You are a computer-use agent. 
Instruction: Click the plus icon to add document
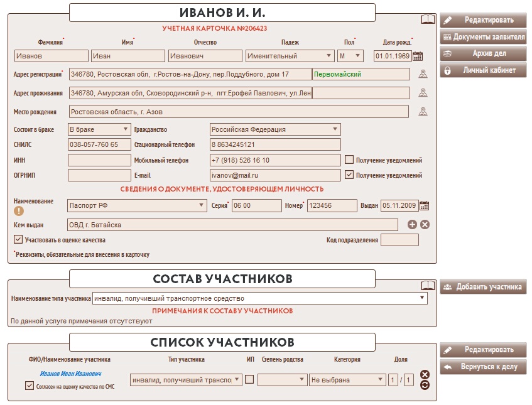click(x=412, y=225)
